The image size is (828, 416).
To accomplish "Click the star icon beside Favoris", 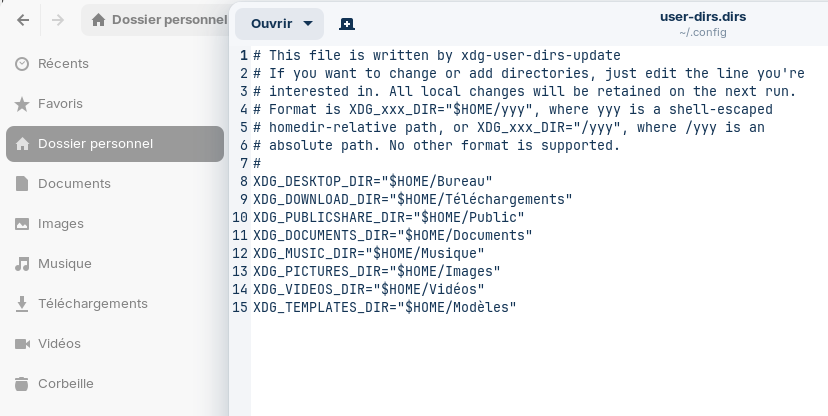I will [x=22, y=104].
